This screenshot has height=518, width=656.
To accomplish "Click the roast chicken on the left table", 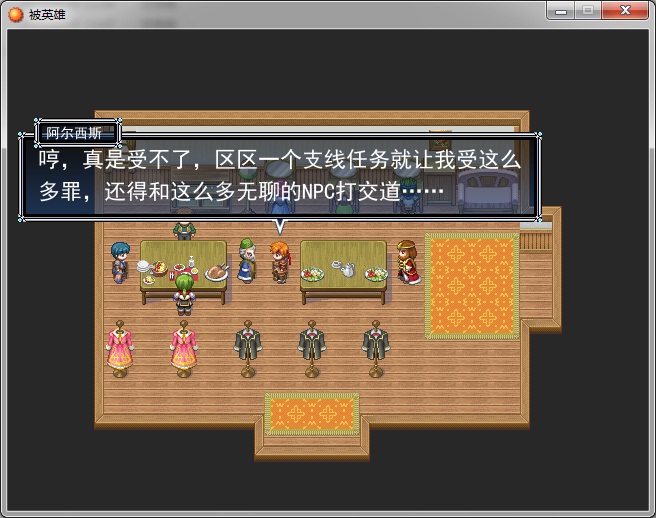I will [x=217, y=272].
